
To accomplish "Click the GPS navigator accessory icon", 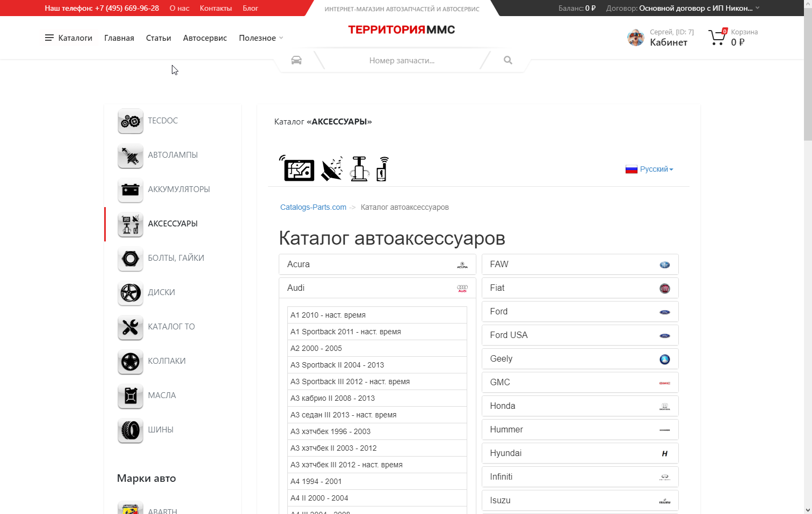I will click(x=297, y=168).
